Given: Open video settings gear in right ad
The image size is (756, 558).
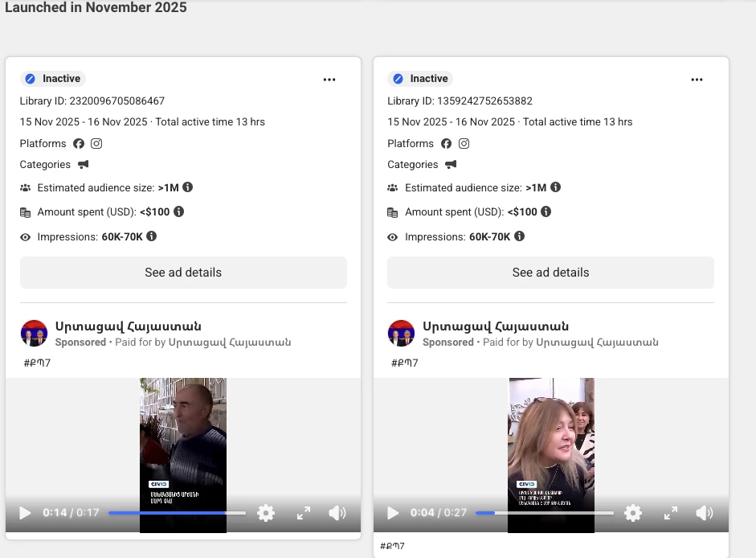Looking at the screenshot, I should [633, 513].
